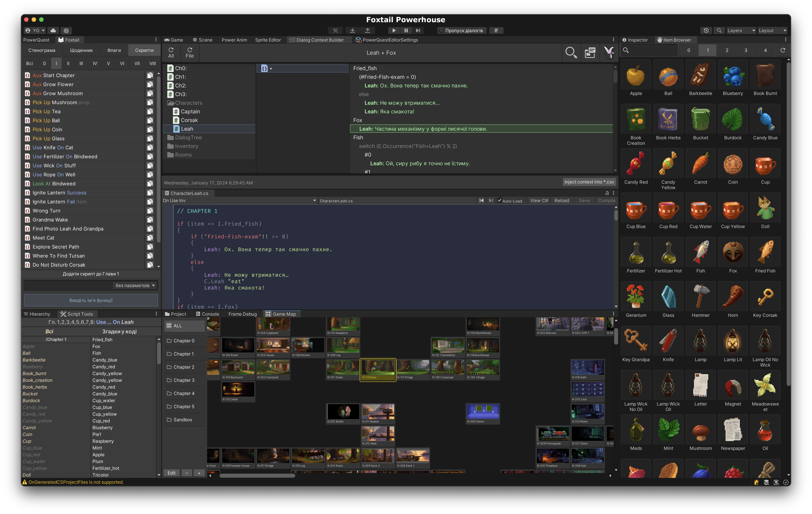This screenshot has width=812, height=514.
Task: Click the fox head icon beside Leah + Fox
Action: tap(609, 53)
